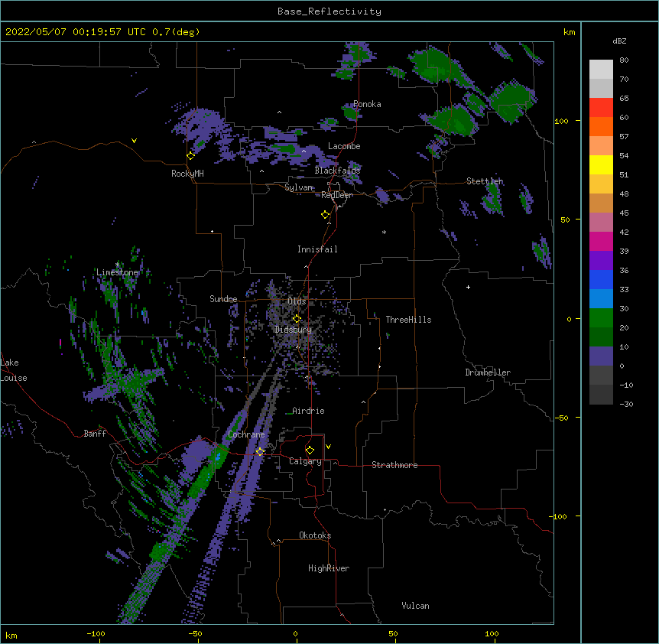Click the 45 dBZ legend value
This screenshot has height=644, width=659.
click(x=624, y=213)
